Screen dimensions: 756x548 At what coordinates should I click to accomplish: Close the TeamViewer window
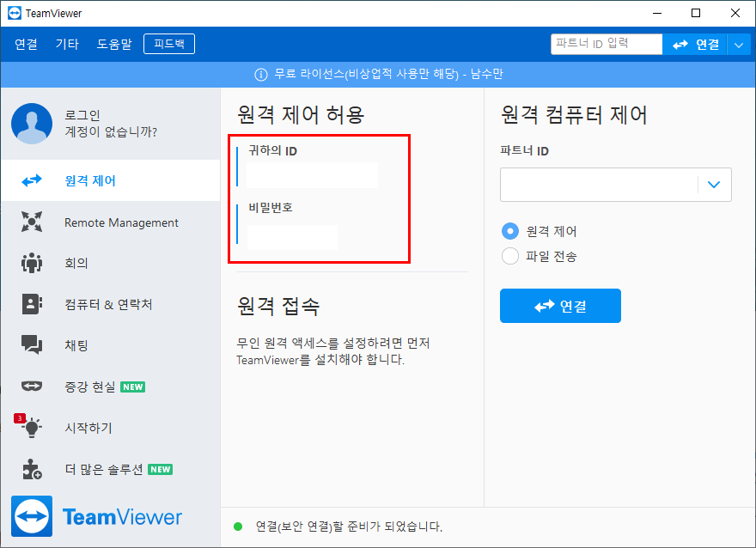pyautogui.click(x=735, y=13)
